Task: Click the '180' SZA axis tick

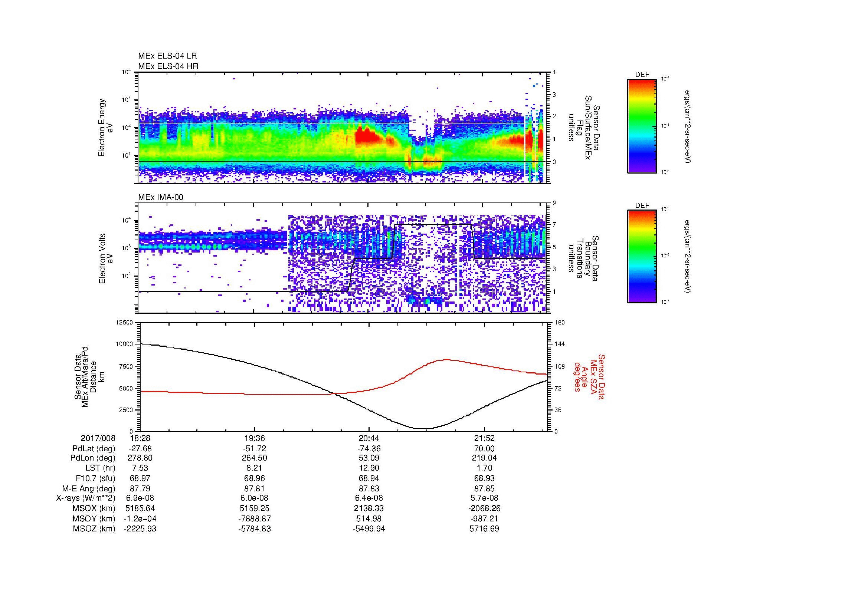Action: tap(560, 323)
